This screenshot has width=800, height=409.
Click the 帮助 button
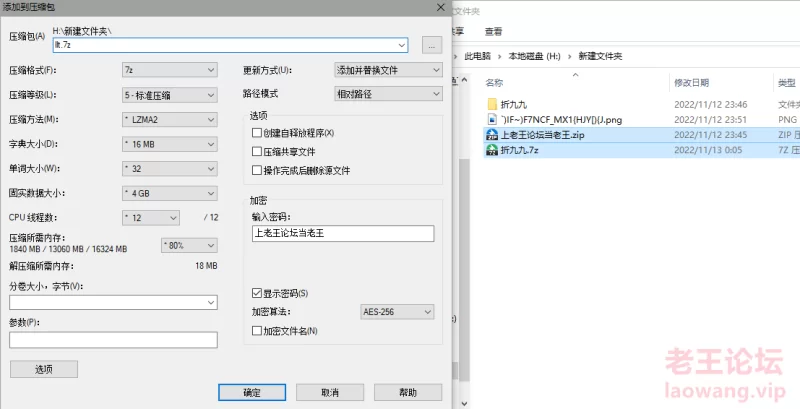coord(408,393)
